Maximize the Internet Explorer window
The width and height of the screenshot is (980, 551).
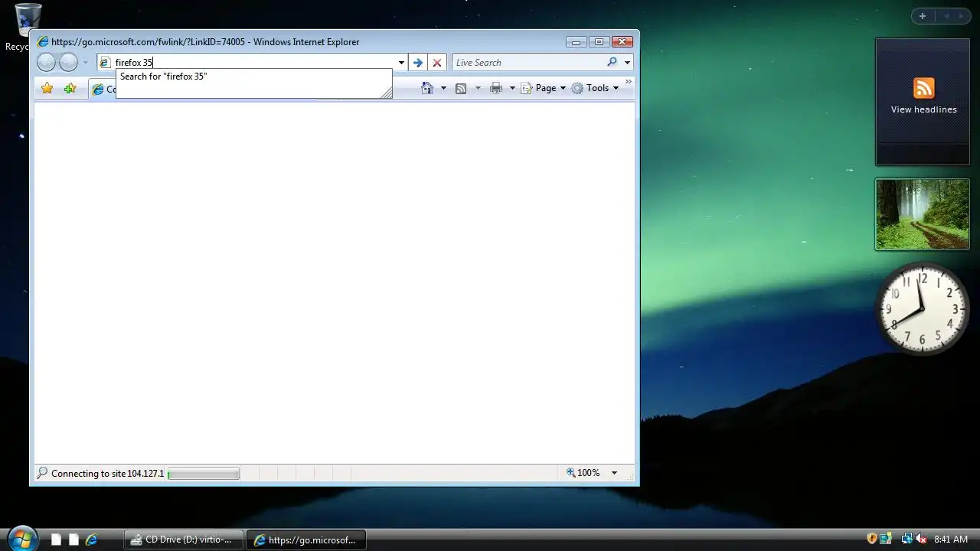[599, 41]
